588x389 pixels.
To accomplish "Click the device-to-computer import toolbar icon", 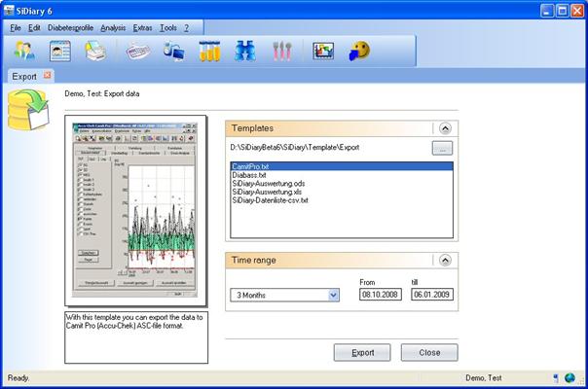I will click(174, 53).
